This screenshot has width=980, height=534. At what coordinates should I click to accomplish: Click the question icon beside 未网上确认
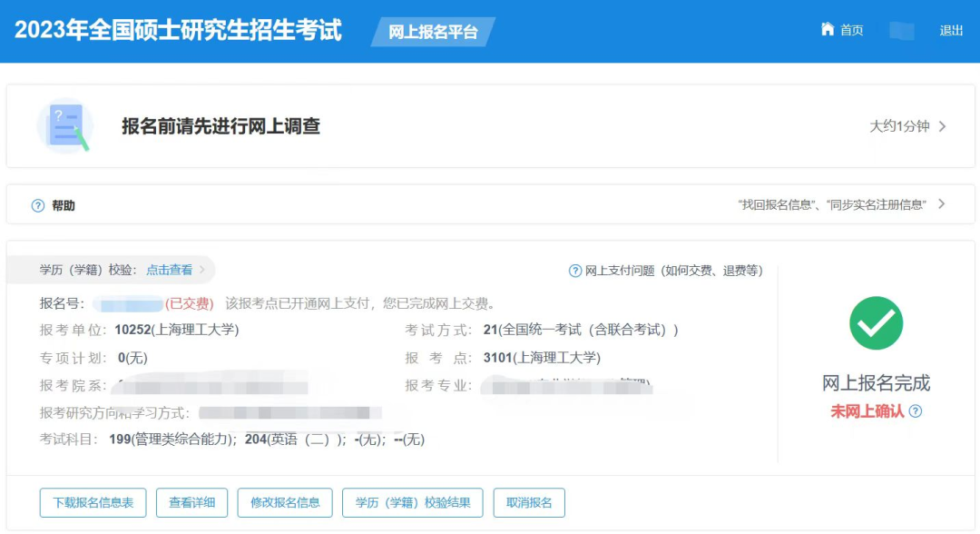(915, 410)
